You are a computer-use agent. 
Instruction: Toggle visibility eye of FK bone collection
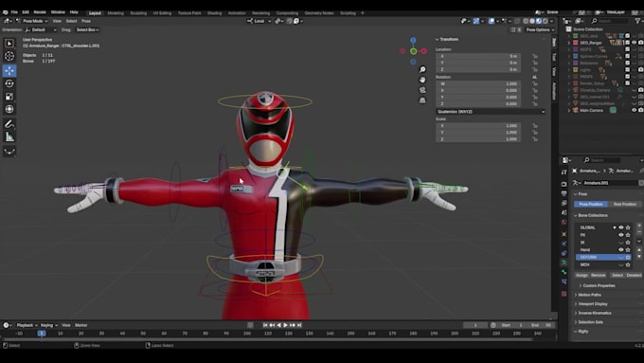[x=621, y=235]
